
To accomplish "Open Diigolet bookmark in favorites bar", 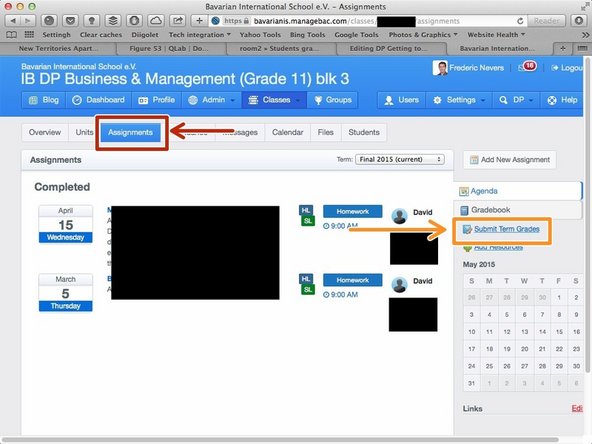I will (145, 35).
